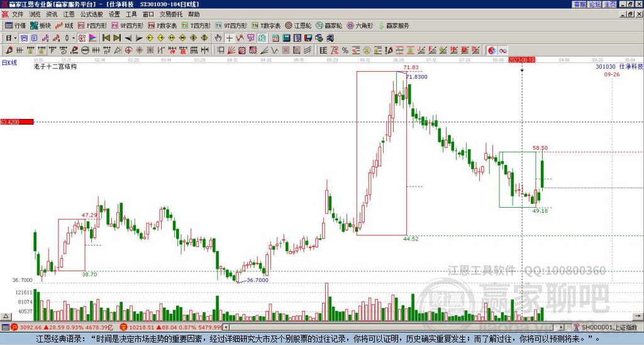Open the 帮助 menu
The image size is (644, 345).
click(194, 14)
